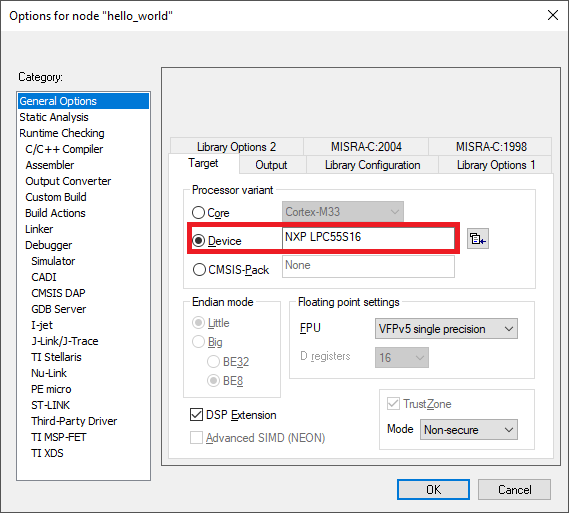Open the FPU dropdown
Screen dimensions: 569x513
point(446,329)
